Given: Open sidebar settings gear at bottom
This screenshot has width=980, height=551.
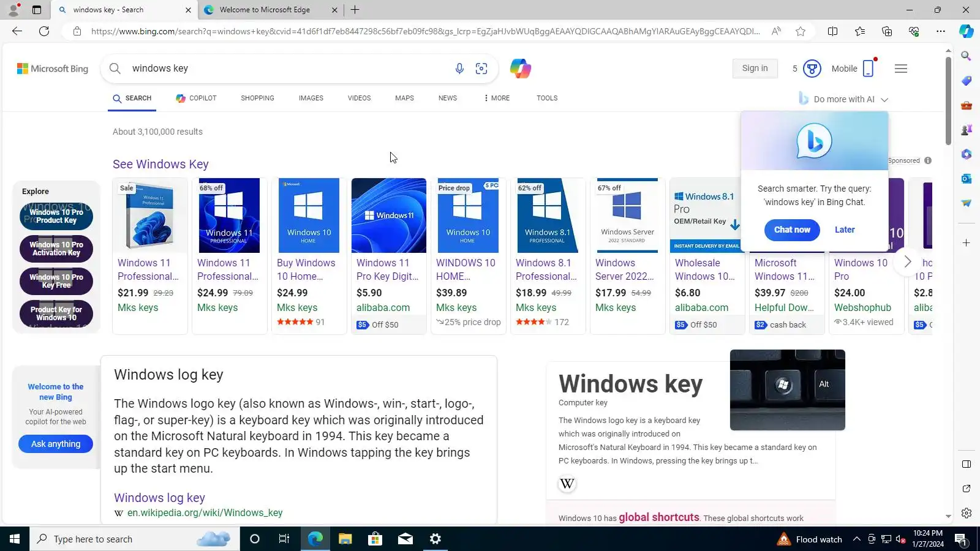Looking at the screenshot, I should [x=967, y=513].
